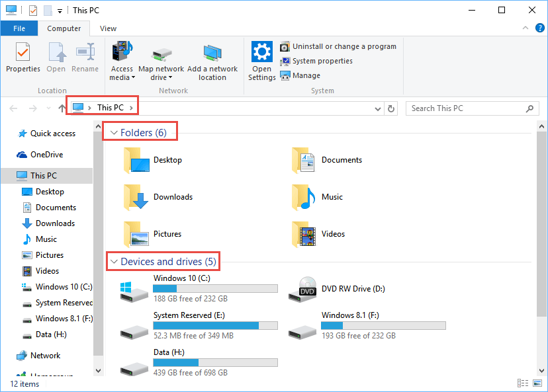The image size is (548, 392).
Task: Select the DVD RW Drive (D:) icon
Action: 302,290
